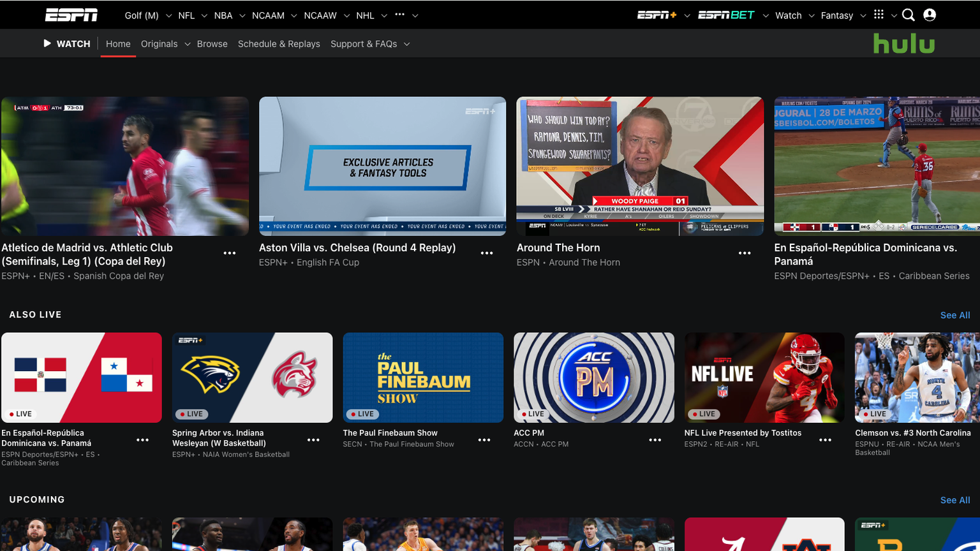Expand the Support & FAQs chevron
This screenshot has width=980, height=551.
(x=407, y=44)
